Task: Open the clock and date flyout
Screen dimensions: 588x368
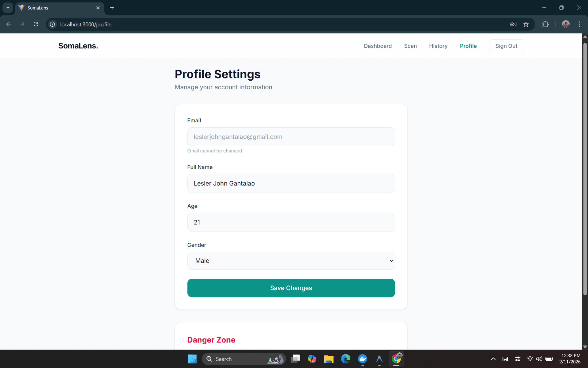Action: pos(570,359)
